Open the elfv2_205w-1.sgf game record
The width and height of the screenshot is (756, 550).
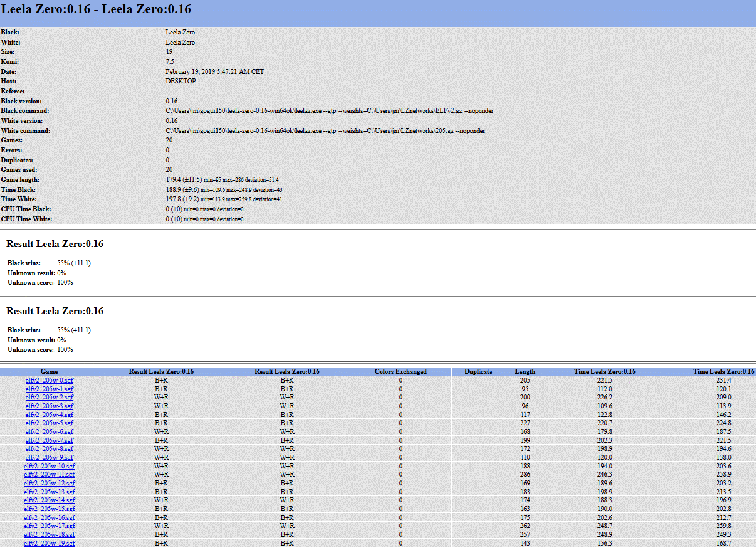49,389
